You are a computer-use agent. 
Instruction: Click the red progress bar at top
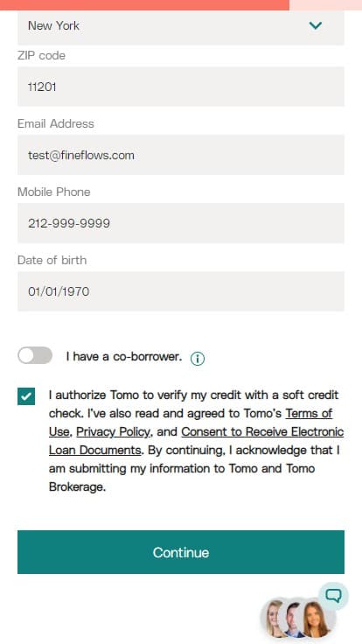[x=144, y=5]
